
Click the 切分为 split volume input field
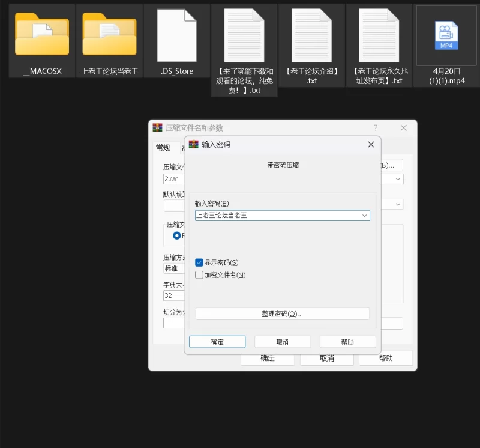pyautogui.click(x=174, y=323)
